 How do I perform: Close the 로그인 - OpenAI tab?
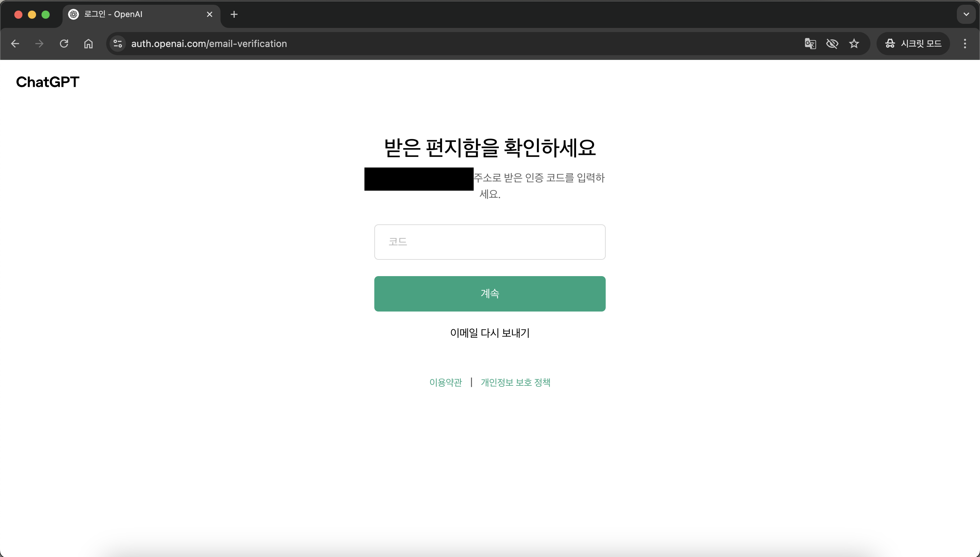pyautogui.click(x=210, y=15)
